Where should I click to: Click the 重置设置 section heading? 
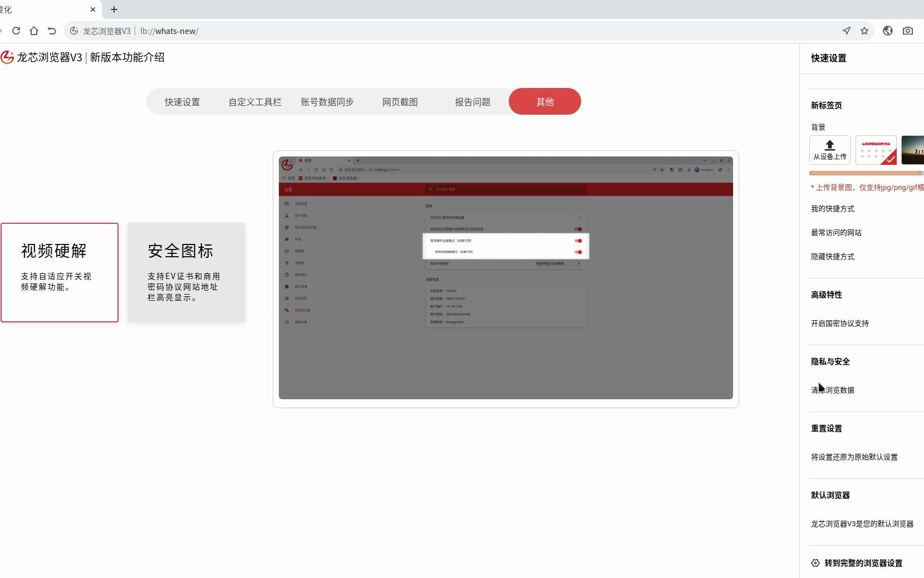827,428
